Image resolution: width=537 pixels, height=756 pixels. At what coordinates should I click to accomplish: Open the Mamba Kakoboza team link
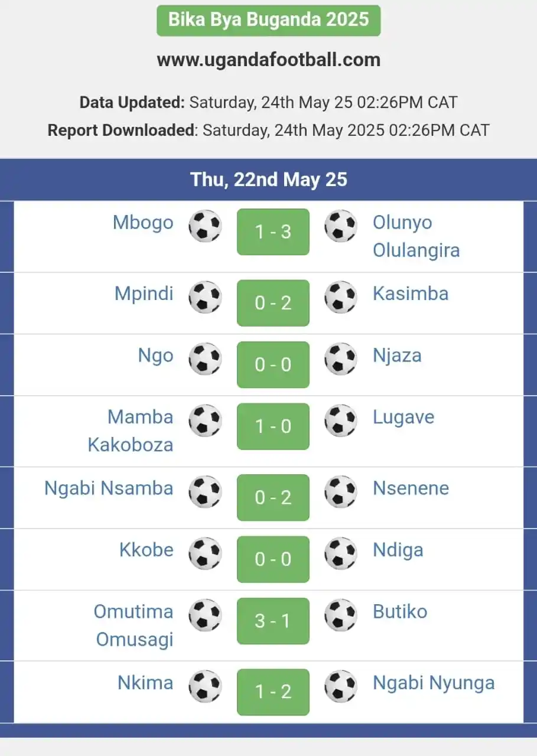131,431
